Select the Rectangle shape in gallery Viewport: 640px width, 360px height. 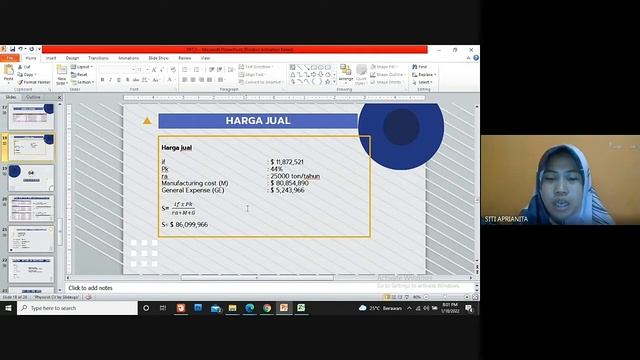click(313, 67)
